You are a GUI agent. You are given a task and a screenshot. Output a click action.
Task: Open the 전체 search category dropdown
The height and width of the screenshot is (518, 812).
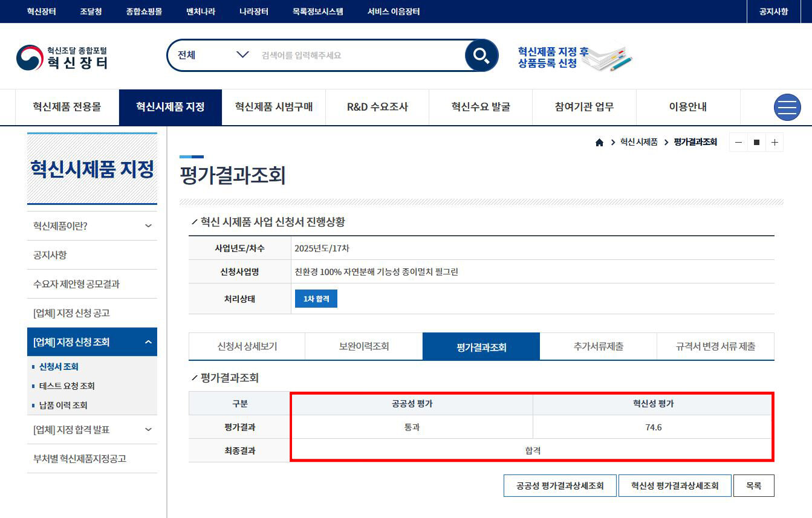[212, 55]
